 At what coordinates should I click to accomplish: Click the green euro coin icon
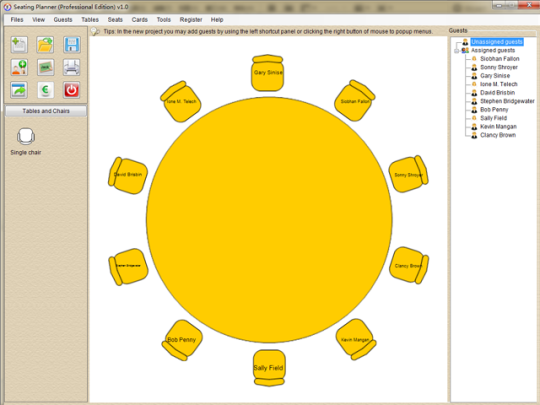(45, 90)
